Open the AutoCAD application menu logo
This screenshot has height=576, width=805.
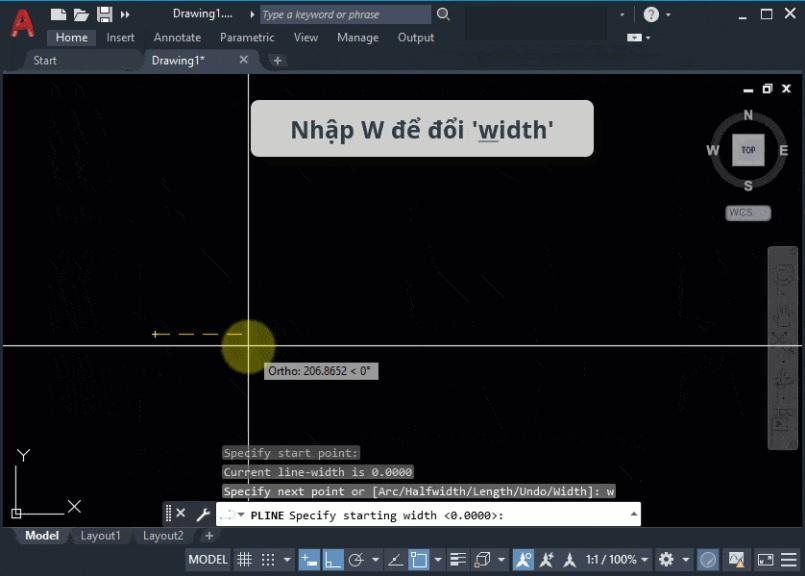point(23,24)
